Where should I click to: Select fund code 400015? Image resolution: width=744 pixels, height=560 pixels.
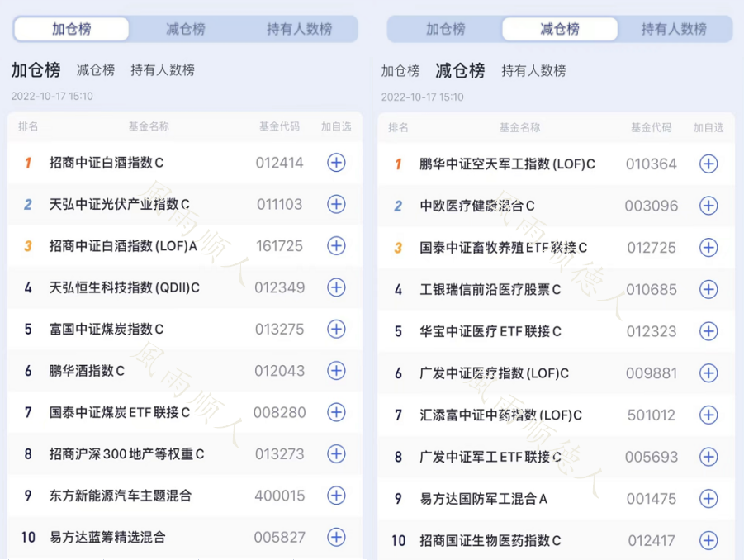click(279, 496)
